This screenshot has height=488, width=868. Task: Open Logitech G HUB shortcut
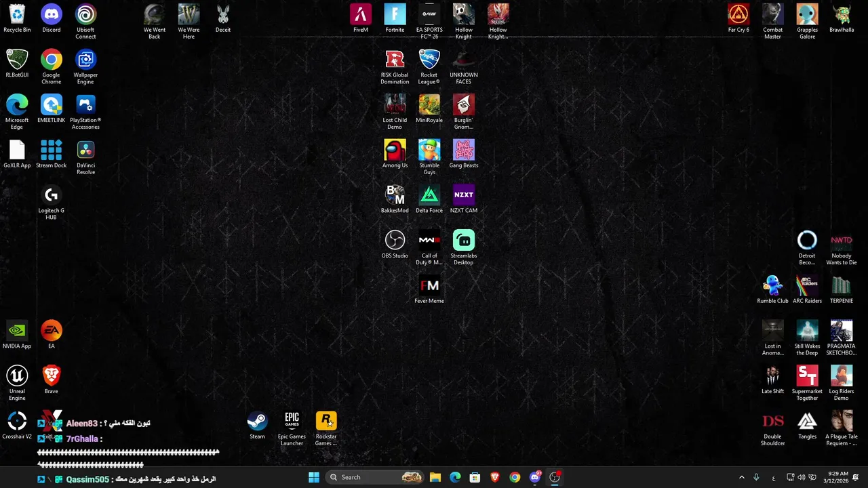[52, 203]
